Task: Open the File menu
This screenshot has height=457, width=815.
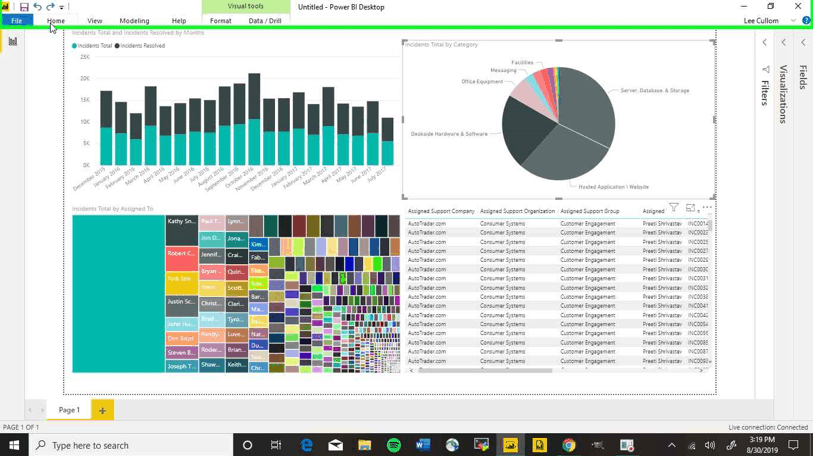Action: click(17, 21)
